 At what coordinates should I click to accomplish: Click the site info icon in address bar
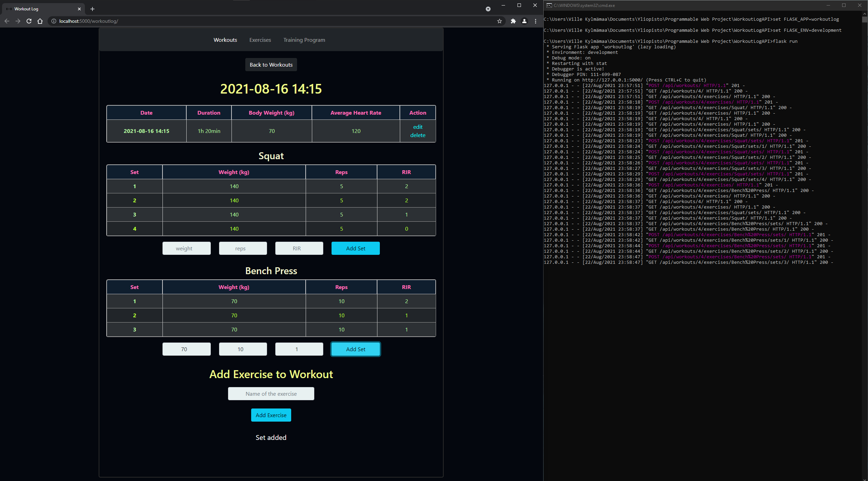[54, 21]
